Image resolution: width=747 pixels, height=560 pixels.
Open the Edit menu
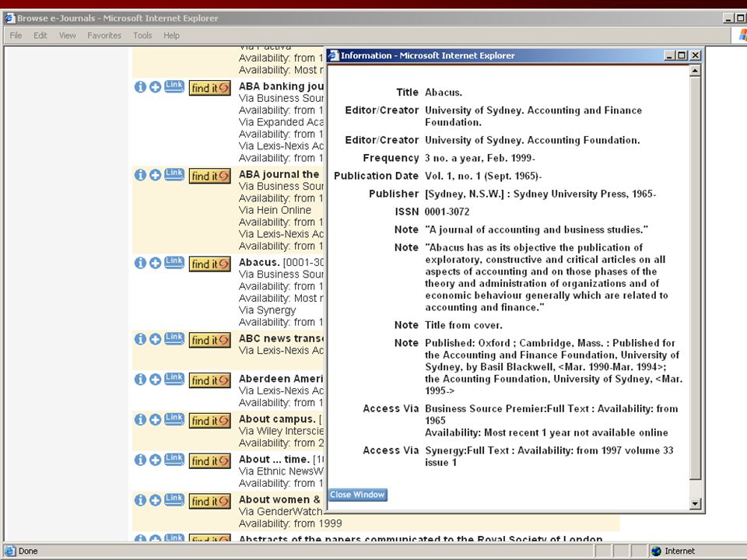40,35
